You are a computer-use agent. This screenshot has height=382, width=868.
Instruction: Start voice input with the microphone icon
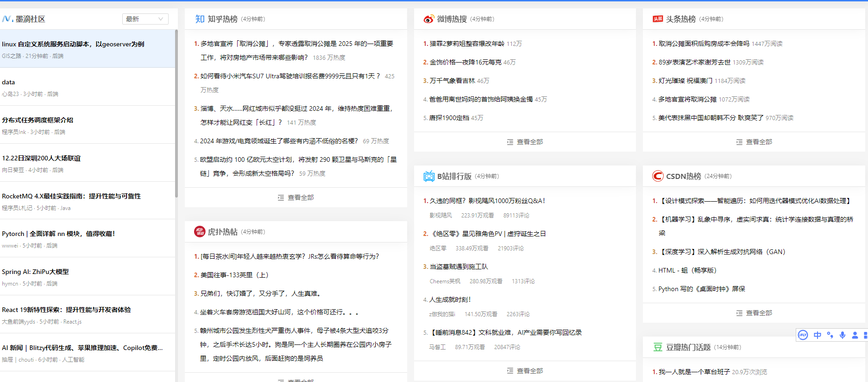click(x=843, y=335)
